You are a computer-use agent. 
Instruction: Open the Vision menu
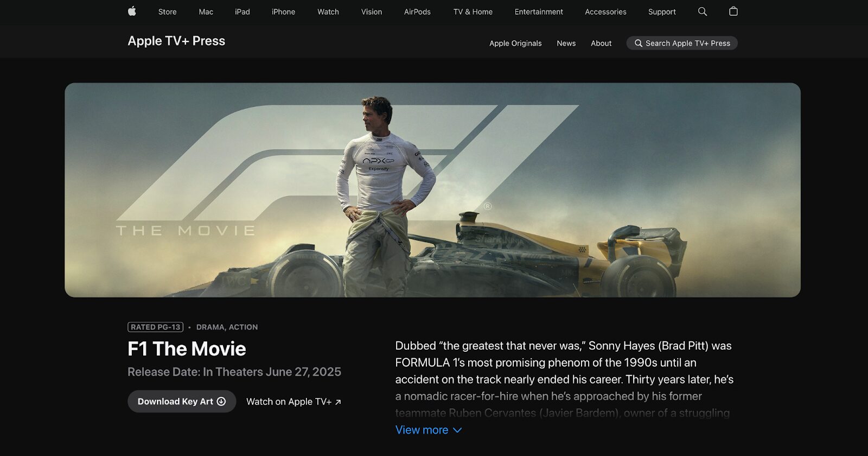pyautogui.click(x=372, y=12)
